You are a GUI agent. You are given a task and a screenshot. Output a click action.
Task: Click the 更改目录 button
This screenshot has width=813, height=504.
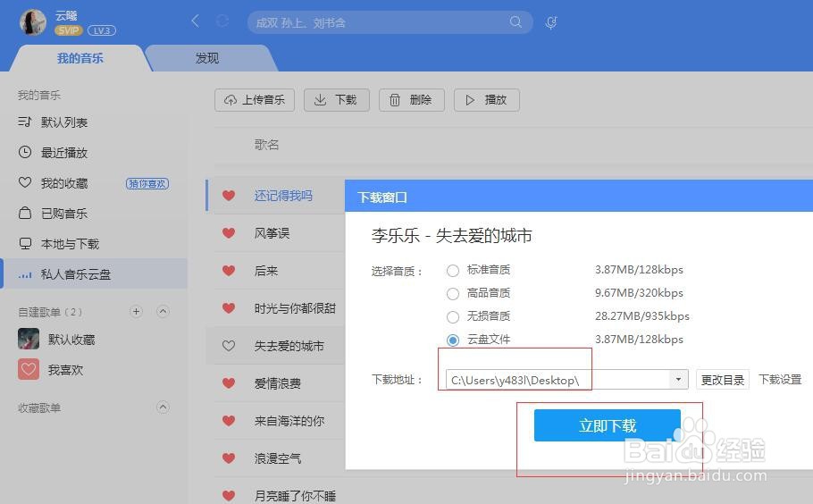(x=722, y=380)
